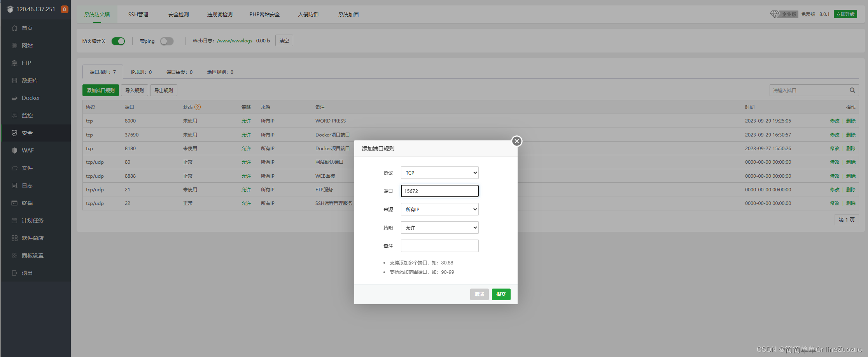This screenshot has height=357, width=868.
Task: Open the 策略 允许 dropdown
Action: [439, 227]
